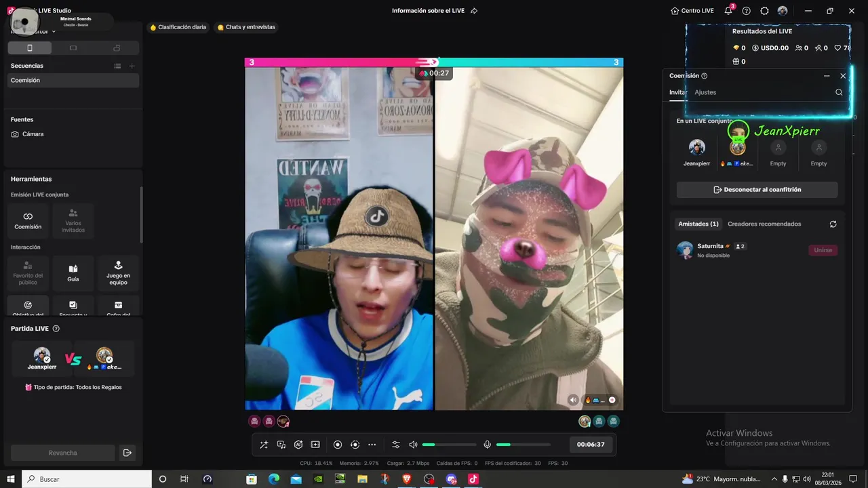The width and height of the screenshot is (868, 488).
Task: Open the TikTok LIVE Studio taskbar icon
Action: click(x=473, y=479)
